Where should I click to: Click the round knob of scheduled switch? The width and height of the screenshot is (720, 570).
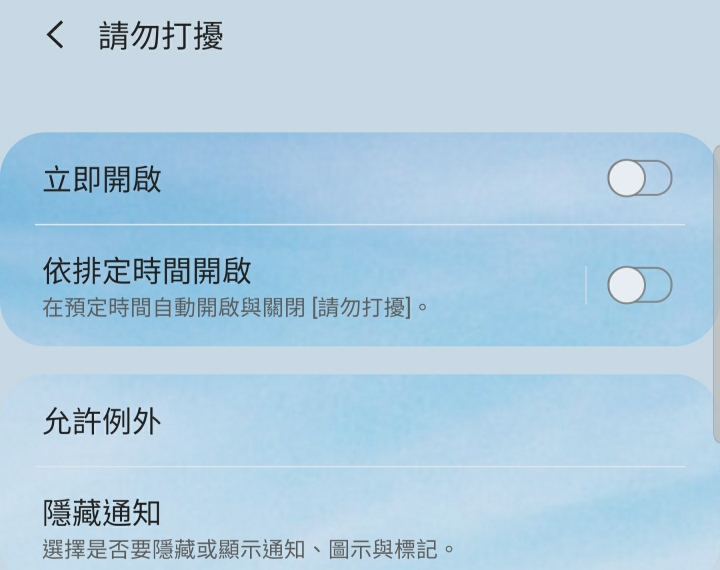coord(627,285)
